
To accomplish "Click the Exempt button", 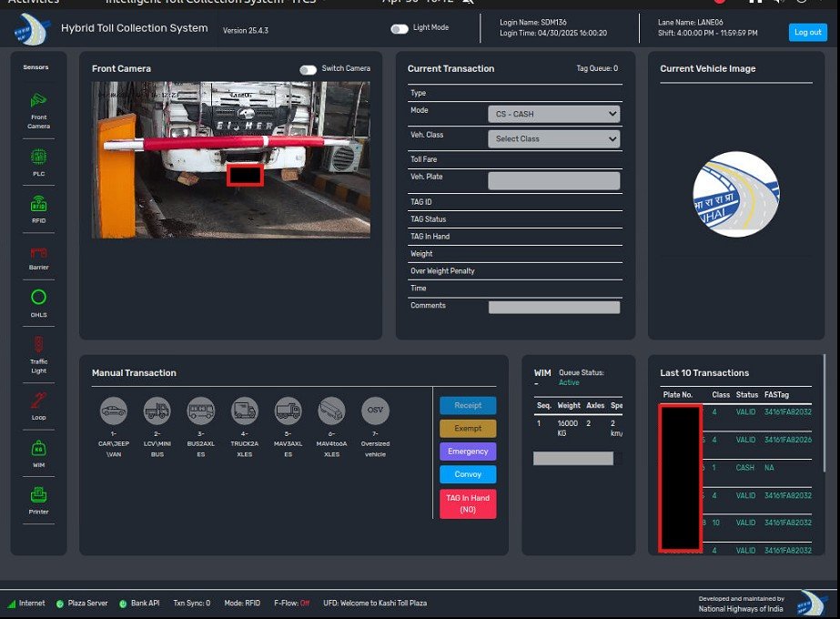I will (x=468, y=429).
